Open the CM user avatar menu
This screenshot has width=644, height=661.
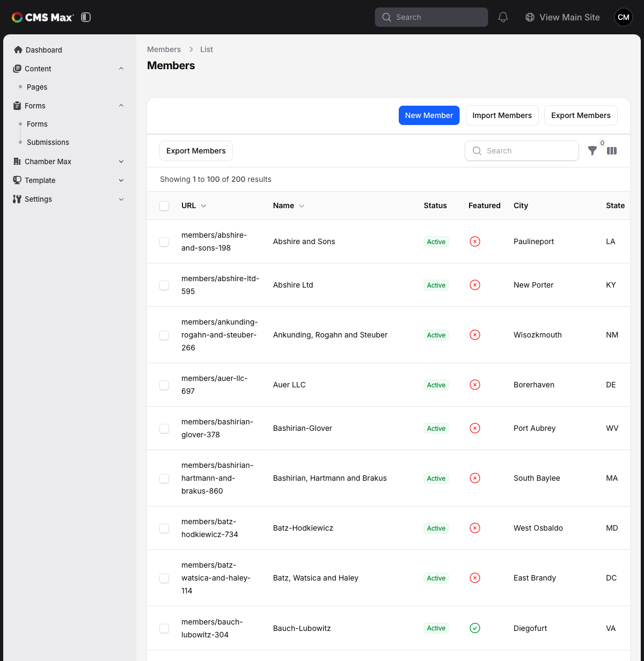point(624,17)
